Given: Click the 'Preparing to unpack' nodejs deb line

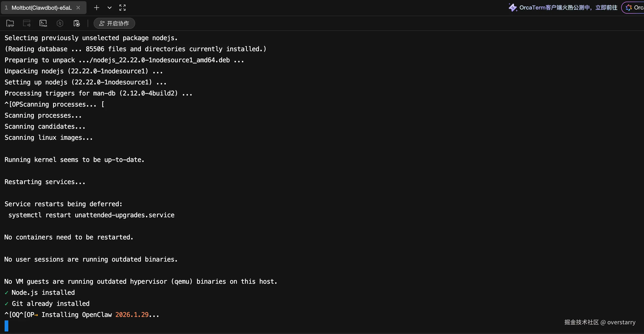Looking at the screenshot, I should point(124,60).
